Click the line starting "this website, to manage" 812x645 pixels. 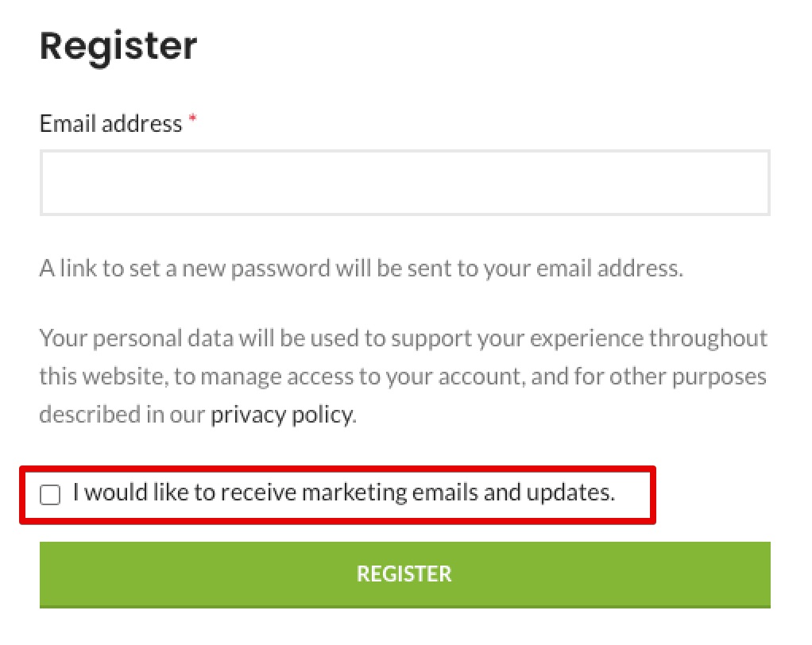pos(403,376)
